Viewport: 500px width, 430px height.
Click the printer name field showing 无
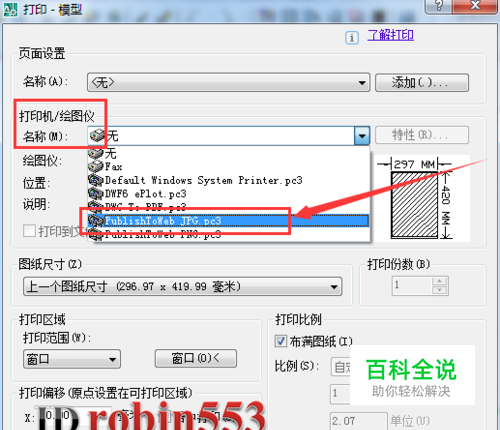(221, 135)
